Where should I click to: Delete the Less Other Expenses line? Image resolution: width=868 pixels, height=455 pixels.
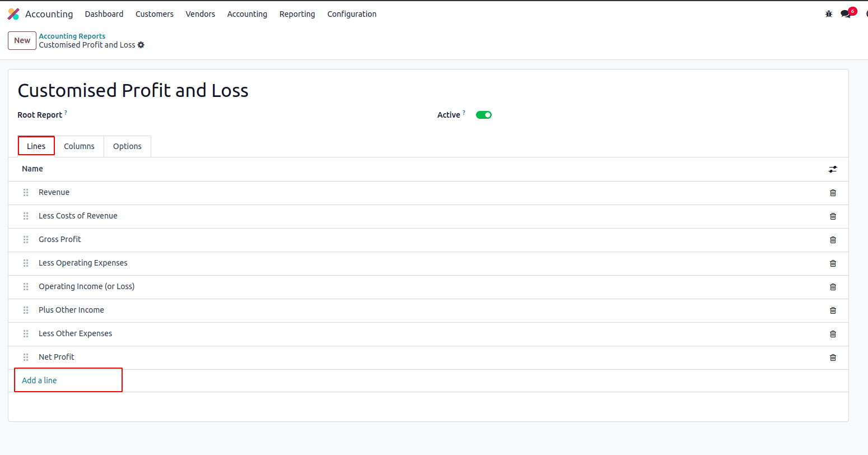(833, 334)
